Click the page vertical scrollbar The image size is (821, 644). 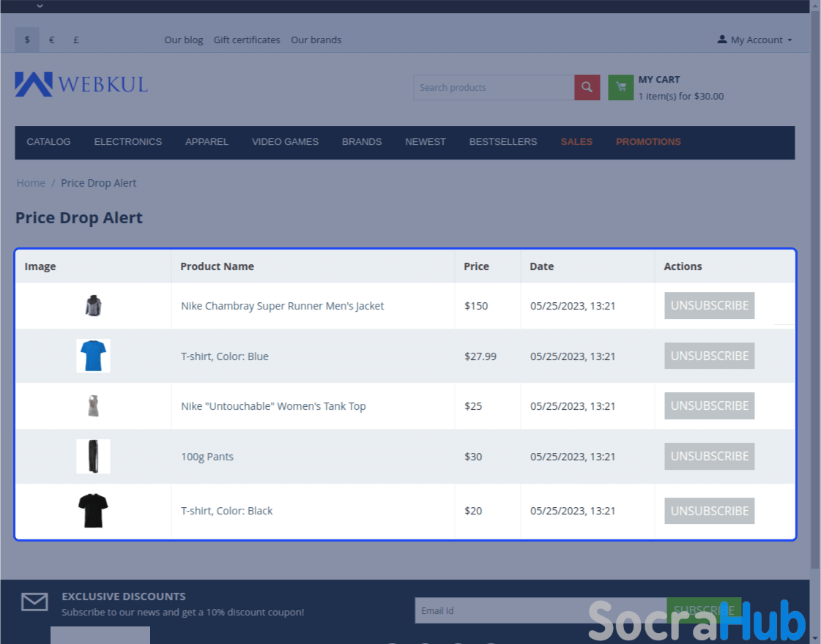click(815, 293)
